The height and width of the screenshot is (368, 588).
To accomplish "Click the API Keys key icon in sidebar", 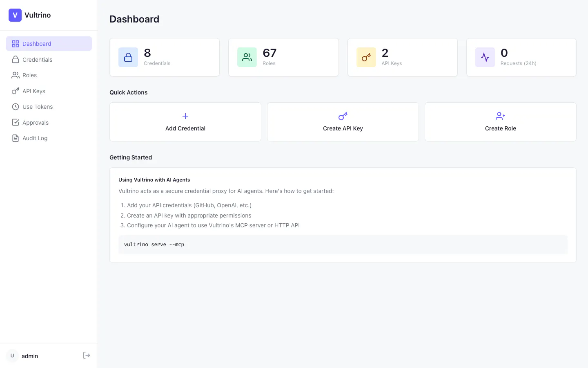I will click(16, 91).
